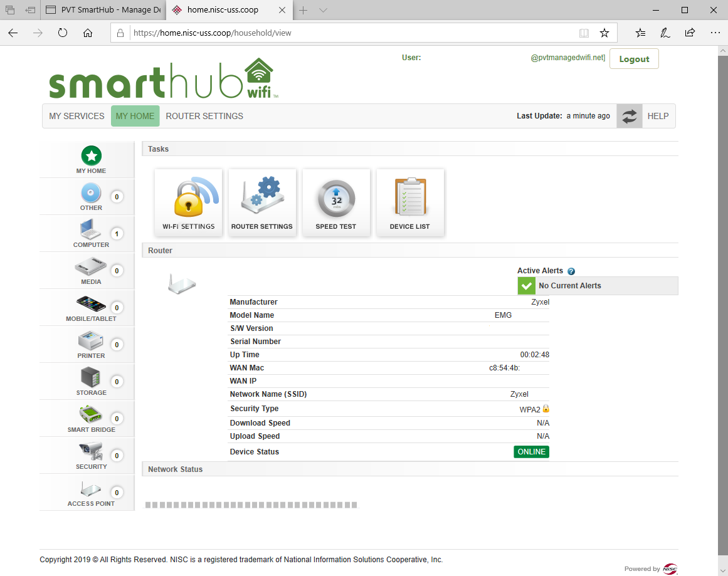Close the home.nisc-uss.coop browser tab
The image size is (728, 576).
(282, 10)
